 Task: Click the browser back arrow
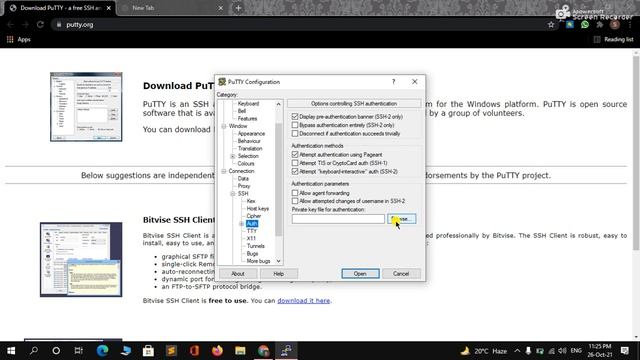pos(11,24)
